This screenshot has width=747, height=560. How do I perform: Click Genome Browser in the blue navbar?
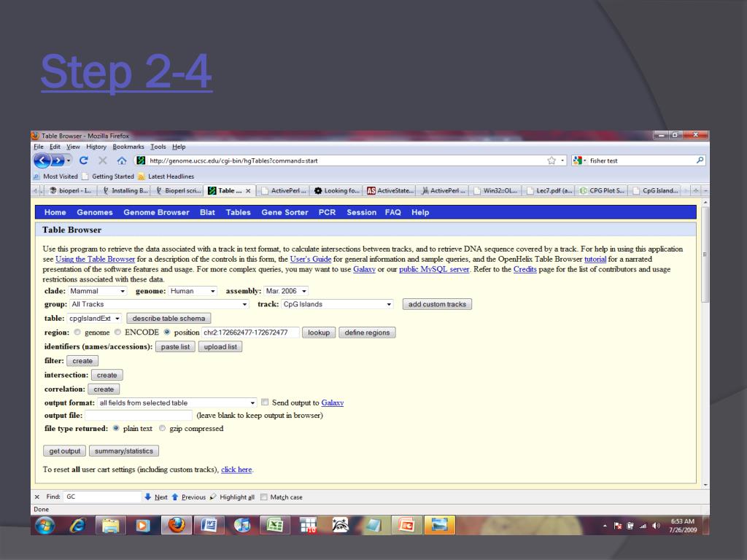(x=156, y=212)
